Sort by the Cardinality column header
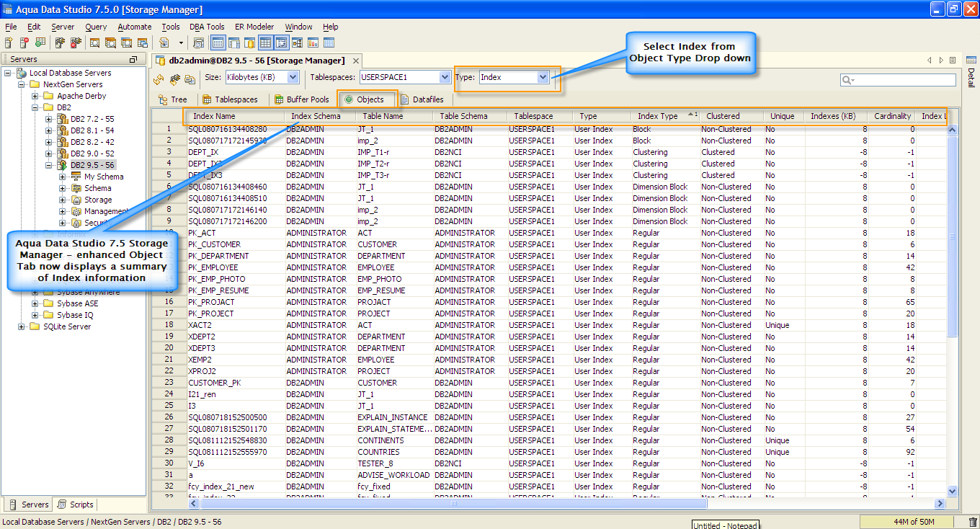This screenshot has height=529, width=980. pos(892,116)
